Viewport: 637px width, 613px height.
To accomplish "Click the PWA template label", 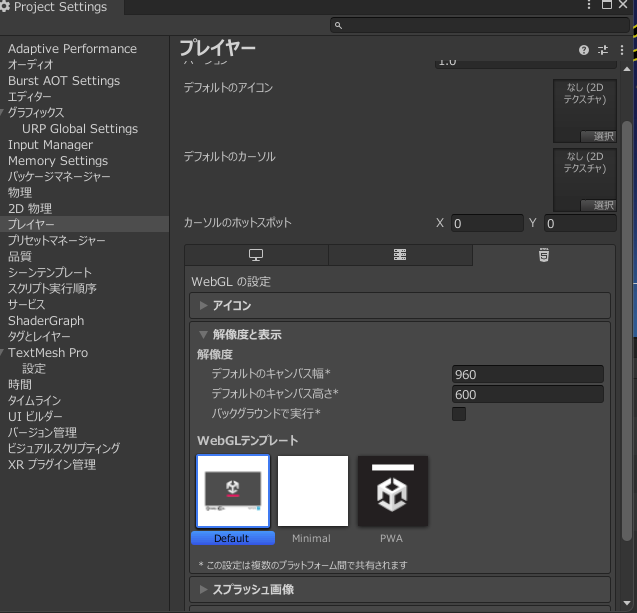I will pos(391,538).
